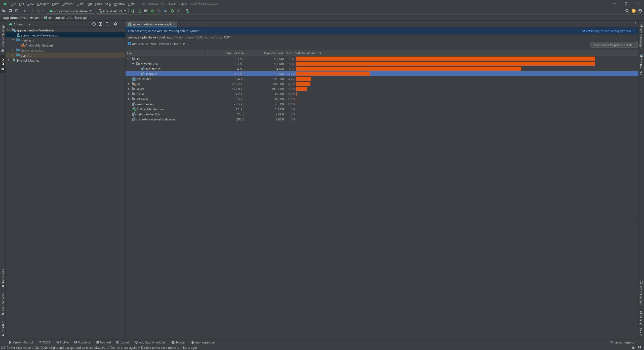
Task: Click the orange size bar for libflutter.so
Action: click(x=408, y=69)
